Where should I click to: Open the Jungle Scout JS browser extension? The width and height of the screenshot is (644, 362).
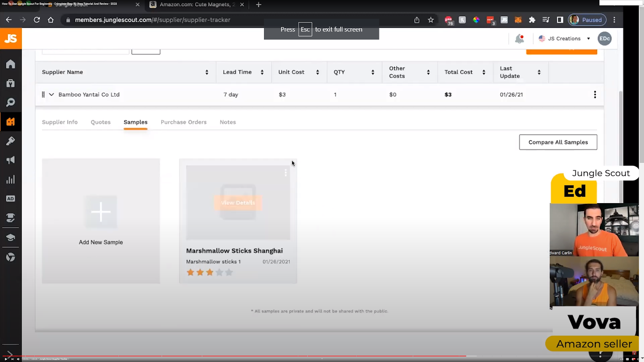click(x=504, y=20)
